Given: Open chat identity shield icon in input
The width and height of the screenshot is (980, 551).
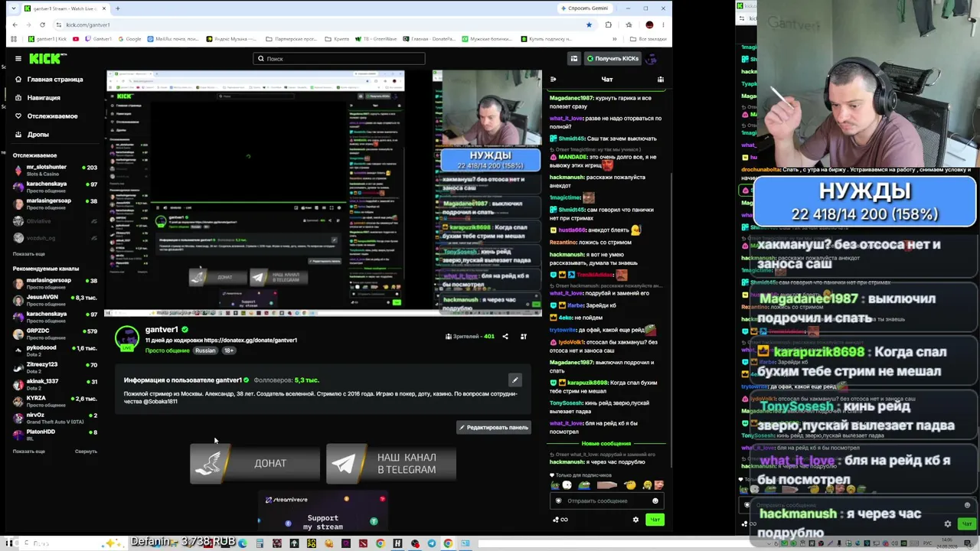Looking at the screenshot, I should [x=558, y=501].
